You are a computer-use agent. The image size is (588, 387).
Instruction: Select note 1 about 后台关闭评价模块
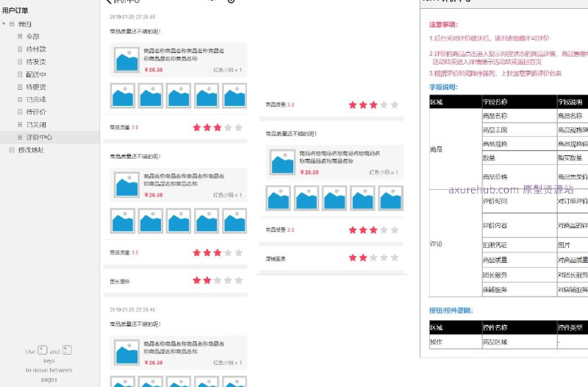pyautogui.click(x=490, y=38)
